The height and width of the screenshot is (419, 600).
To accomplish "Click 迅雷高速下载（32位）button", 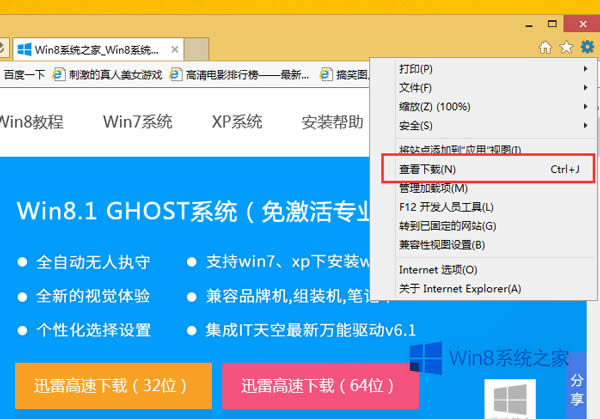I will click(113, 386).
